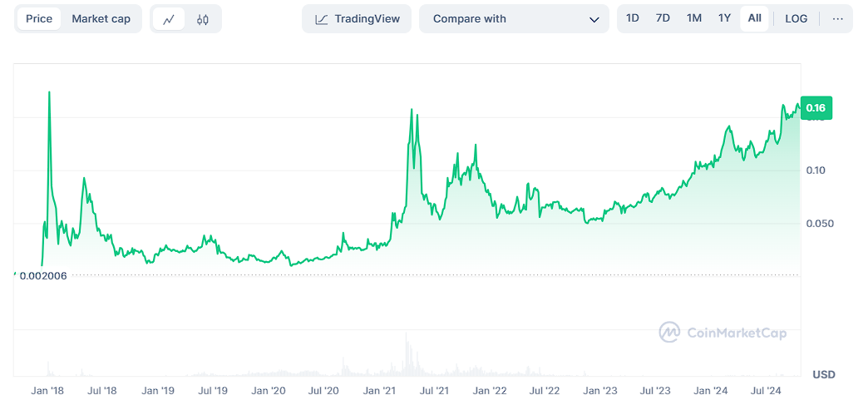Screen dimensions: 868x415
Task: Toggle the LOG scale button
Action: click(x=796, y=18)
